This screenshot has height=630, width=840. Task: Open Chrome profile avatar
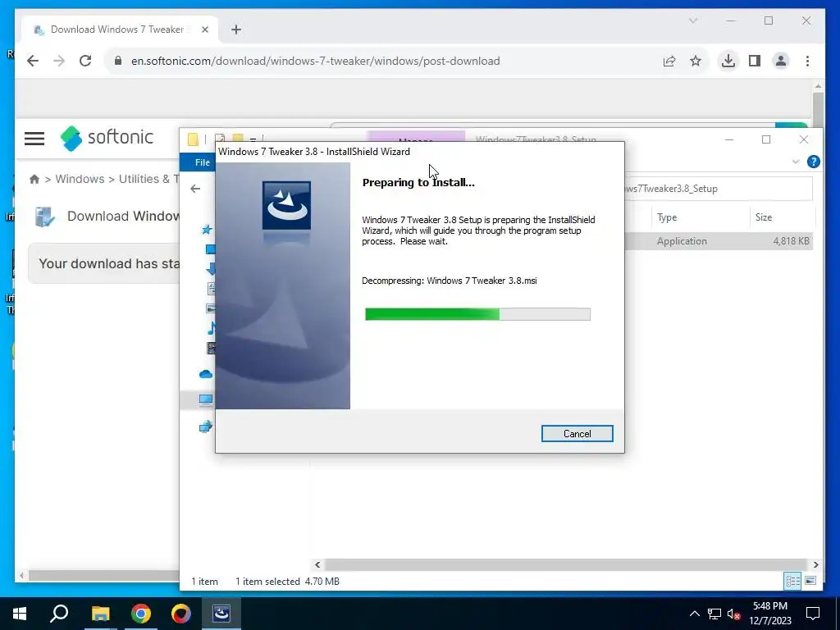point(781,61)
